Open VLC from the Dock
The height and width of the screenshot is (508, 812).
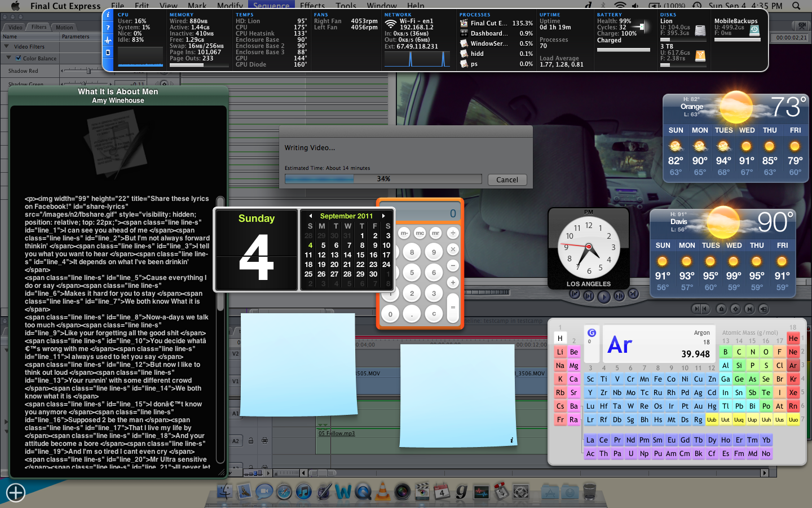coord(383,491)
